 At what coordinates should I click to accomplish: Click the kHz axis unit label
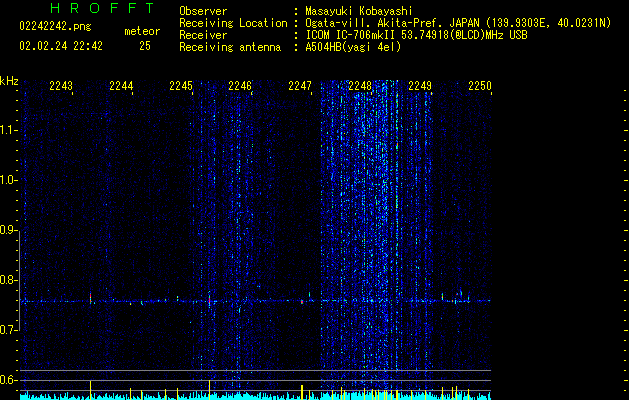point(9,81)
